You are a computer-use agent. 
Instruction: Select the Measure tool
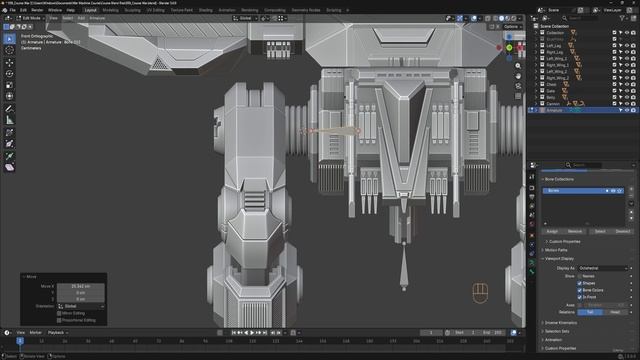(x=9, y=120)
